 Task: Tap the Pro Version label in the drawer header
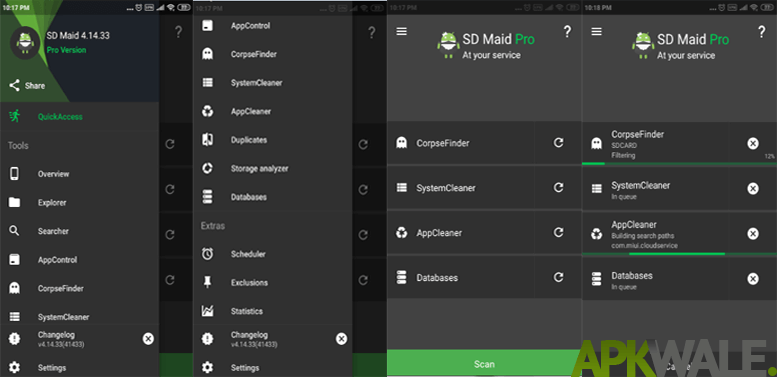point(66,50)
